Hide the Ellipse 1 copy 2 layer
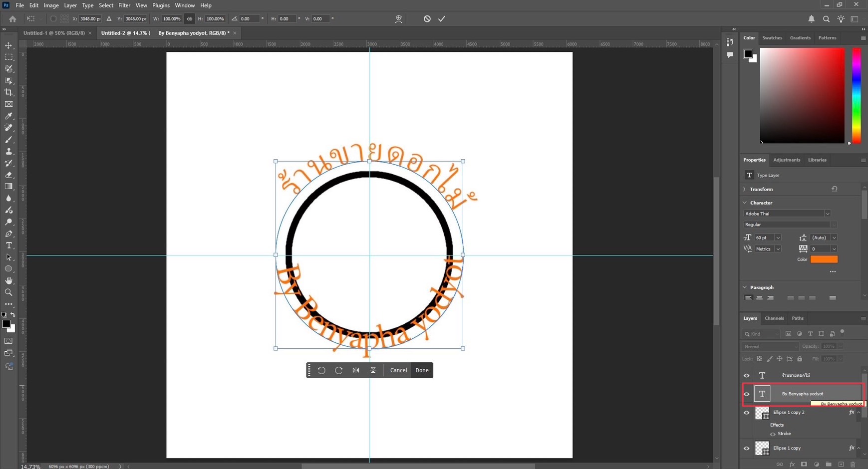Image resolution: width=868 pixels, height=469 pixels. point(747,413)
